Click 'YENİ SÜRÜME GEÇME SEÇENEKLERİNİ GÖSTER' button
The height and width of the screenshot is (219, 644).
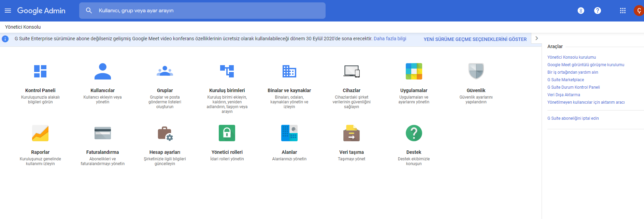(475, 39)
